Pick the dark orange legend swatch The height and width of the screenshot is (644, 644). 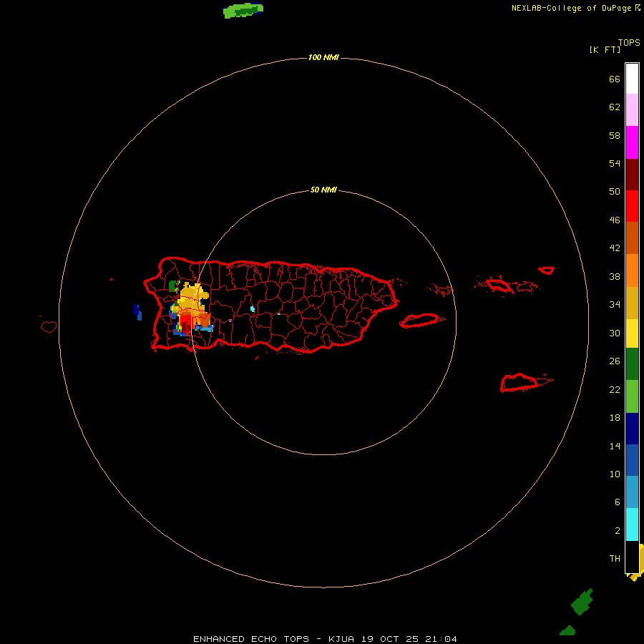(632, 238)
